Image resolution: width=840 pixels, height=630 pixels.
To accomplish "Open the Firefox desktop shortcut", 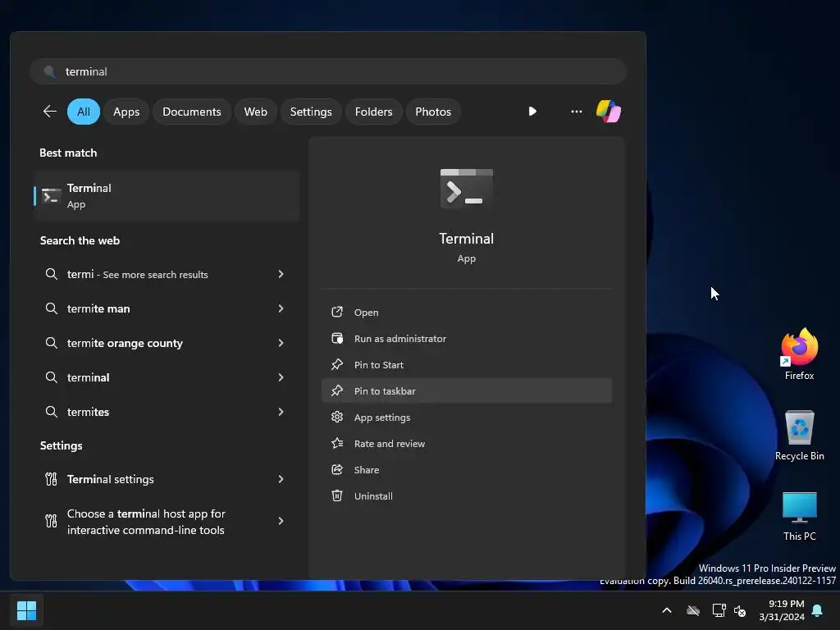I will [799, 354].
